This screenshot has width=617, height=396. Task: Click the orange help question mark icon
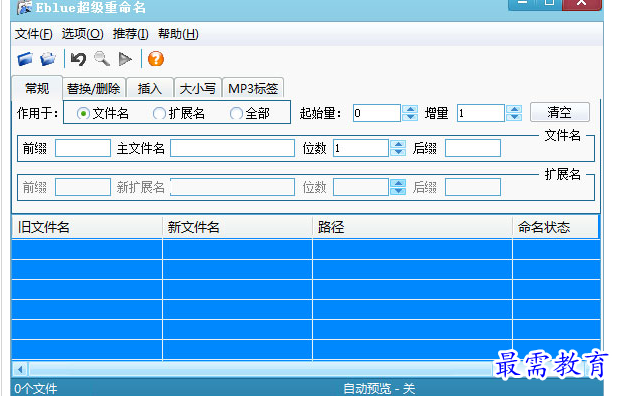pos(156,59)
